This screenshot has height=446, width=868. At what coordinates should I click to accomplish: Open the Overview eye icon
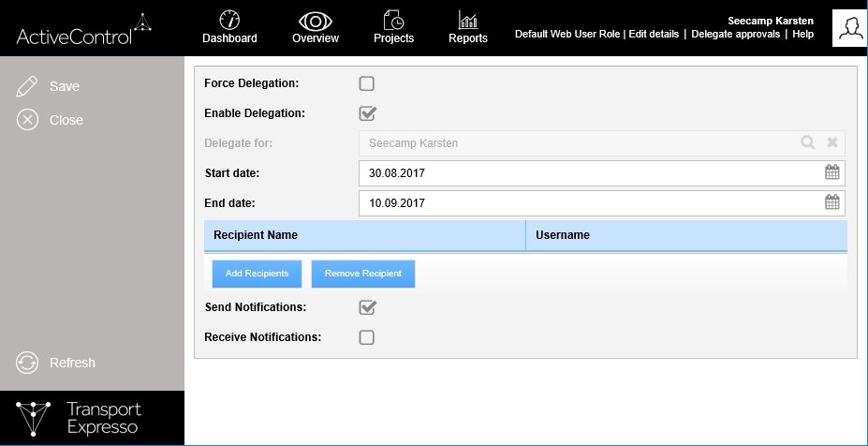(316, 22)
